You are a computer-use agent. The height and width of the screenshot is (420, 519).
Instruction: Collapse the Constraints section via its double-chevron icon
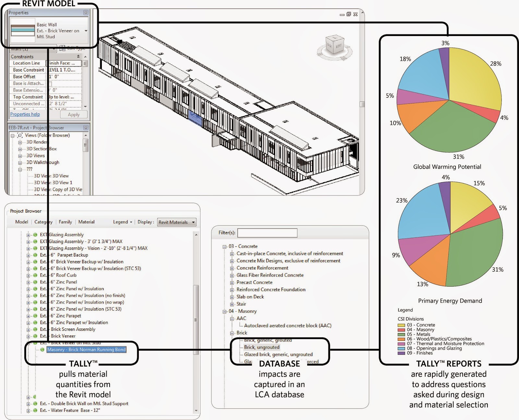[x=79, y=56]
